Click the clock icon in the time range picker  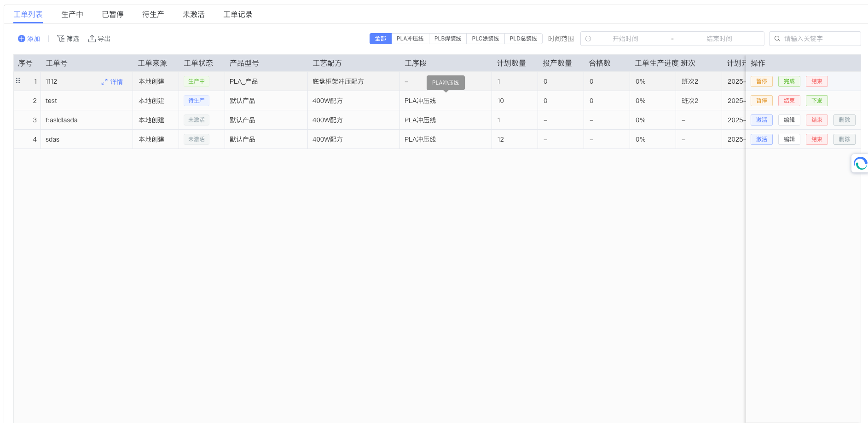click(588, 39)
